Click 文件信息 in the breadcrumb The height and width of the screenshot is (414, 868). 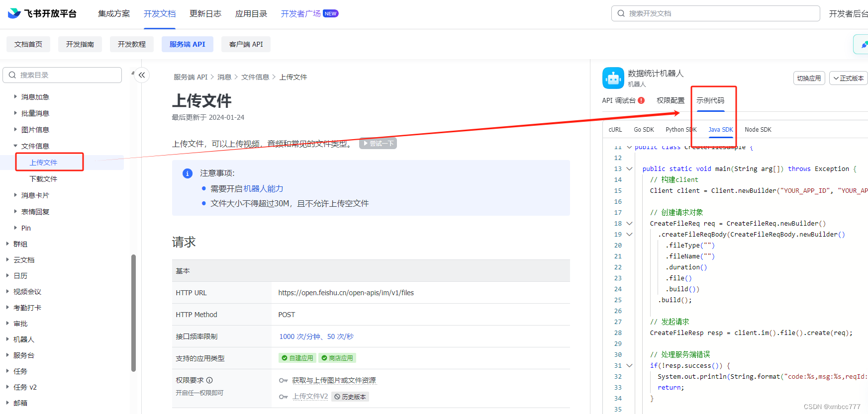(x=255, y=77)
